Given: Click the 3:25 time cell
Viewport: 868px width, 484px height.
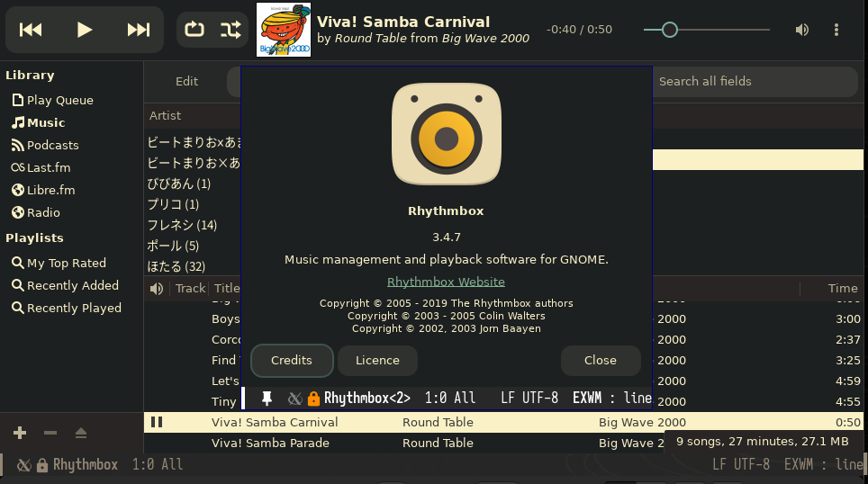Looking at the screenshot, I should click(x=847, y=360).
